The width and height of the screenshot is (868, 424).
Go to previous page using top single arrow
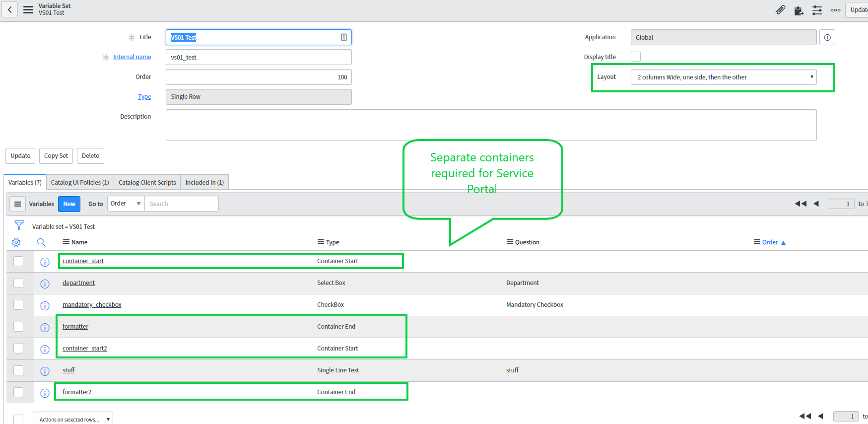click(816, 204)
